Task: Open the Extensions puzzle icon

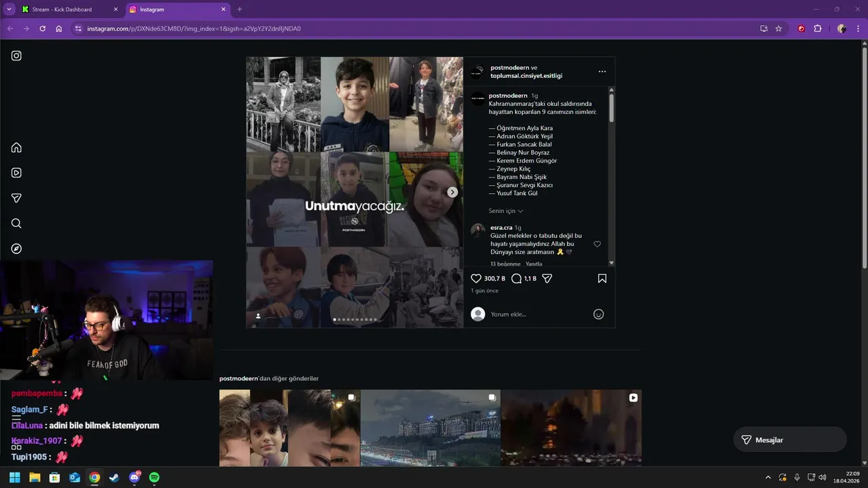Action: coord(817,28)
